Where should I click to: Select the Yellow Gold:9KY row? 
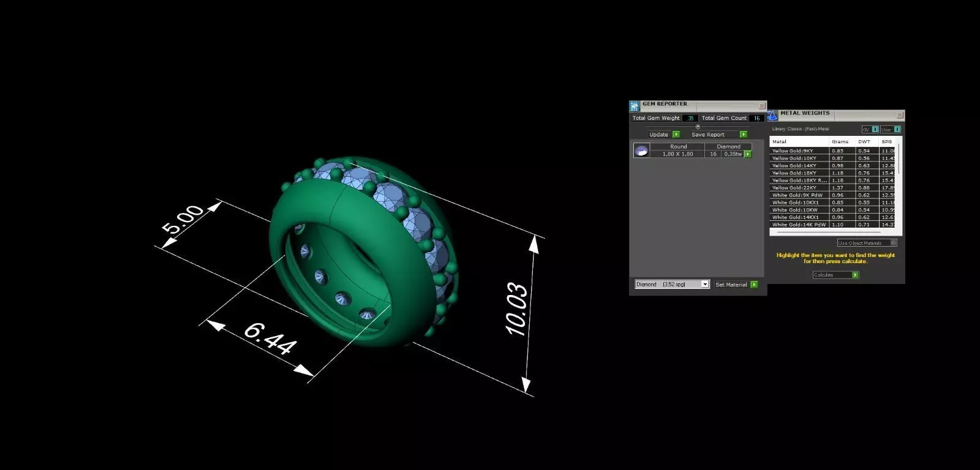[x=832, y=151]
